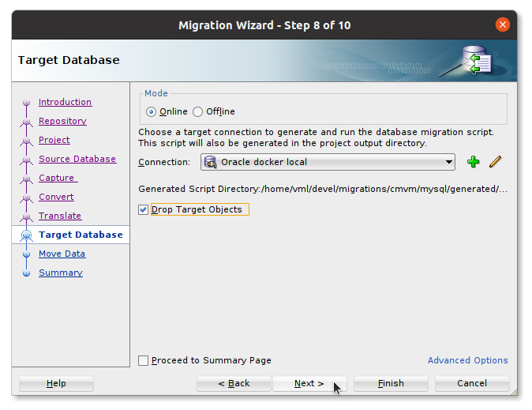Viewport: 532px width, 410px height.
Task: Click the Finish button
Action: click(x=391, y=383)
